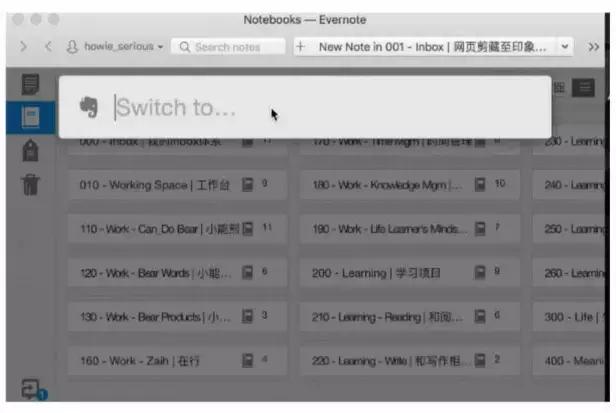
Task: Open notebook 300 - Life
Action: click(569, 316)
